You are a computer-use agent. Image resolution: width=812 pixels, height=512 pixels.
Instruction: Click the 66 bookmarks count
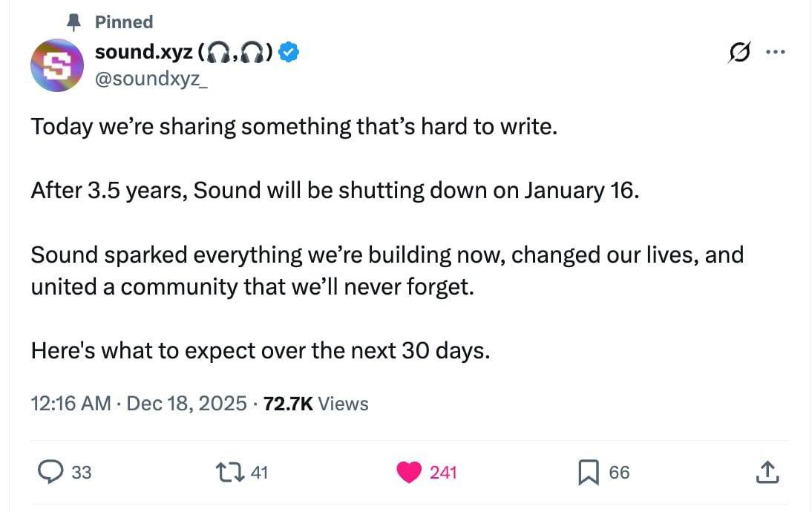(619, 472)
